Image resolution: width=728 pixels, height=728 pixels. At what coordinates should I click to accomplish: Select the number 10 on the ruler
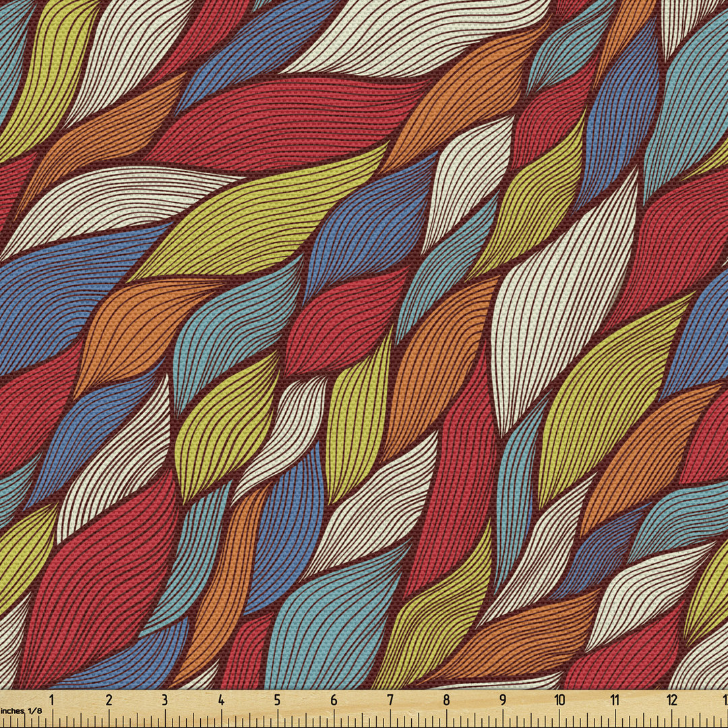click(x=559, y=700)
